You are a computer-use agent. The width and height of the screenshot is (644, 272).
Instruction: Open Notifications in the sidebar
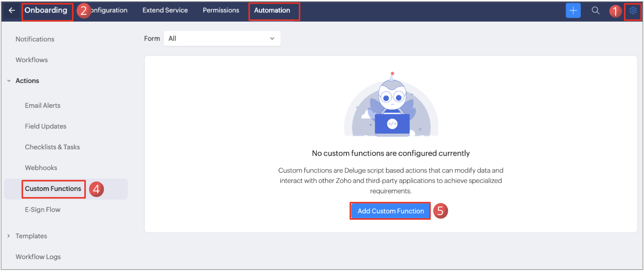coord(35,39)
